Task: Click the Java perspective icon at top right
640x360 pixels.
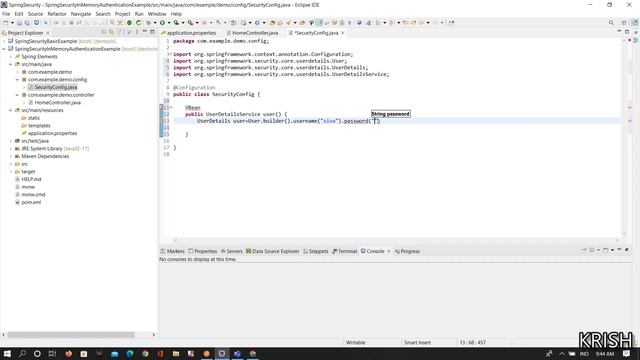Action: [x=635, y=23]
